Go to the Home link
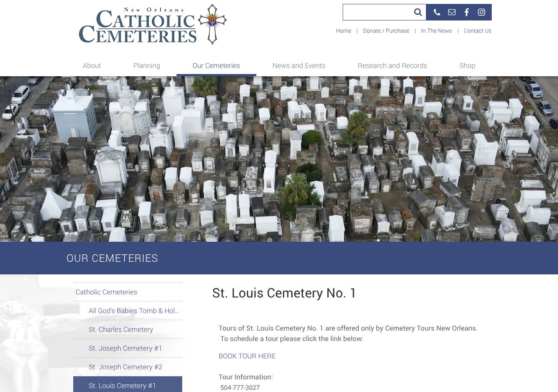 [x=344, y=30]
